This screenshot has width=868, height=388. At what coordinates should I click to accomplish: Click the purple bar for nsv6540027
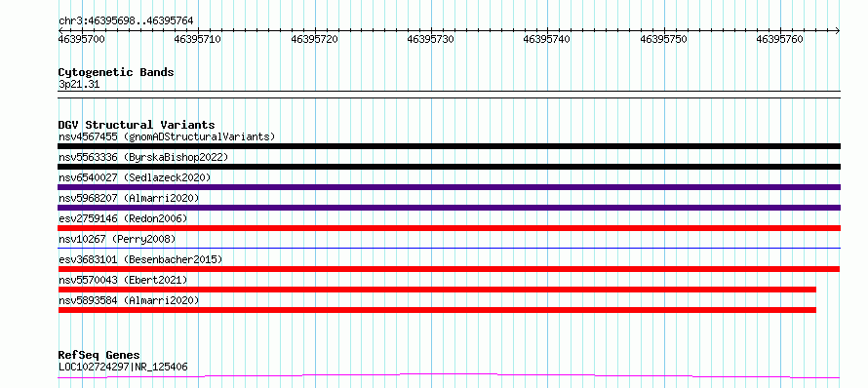point(449,187)
